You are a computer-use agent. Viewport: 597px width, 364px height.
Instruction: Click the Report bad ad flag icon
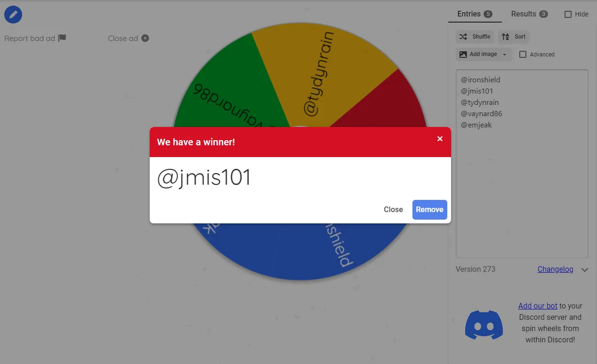coord(62,38)
